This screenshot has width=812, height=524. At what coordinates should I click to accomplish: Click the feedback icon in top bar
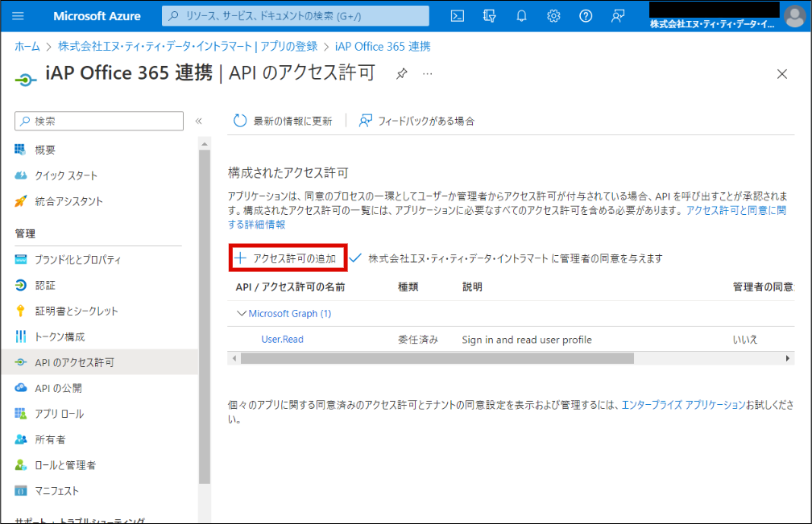click(618, 16)
